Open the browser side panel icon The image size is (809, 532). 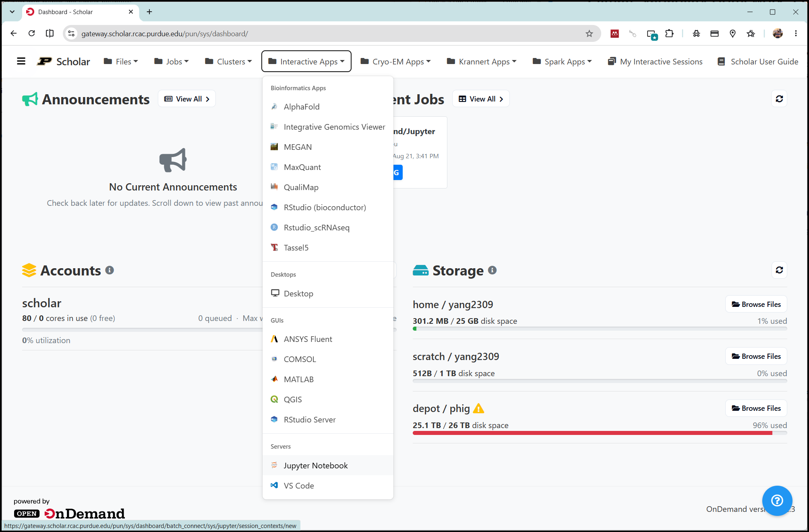pyautogui.click(x=50, y=33)
